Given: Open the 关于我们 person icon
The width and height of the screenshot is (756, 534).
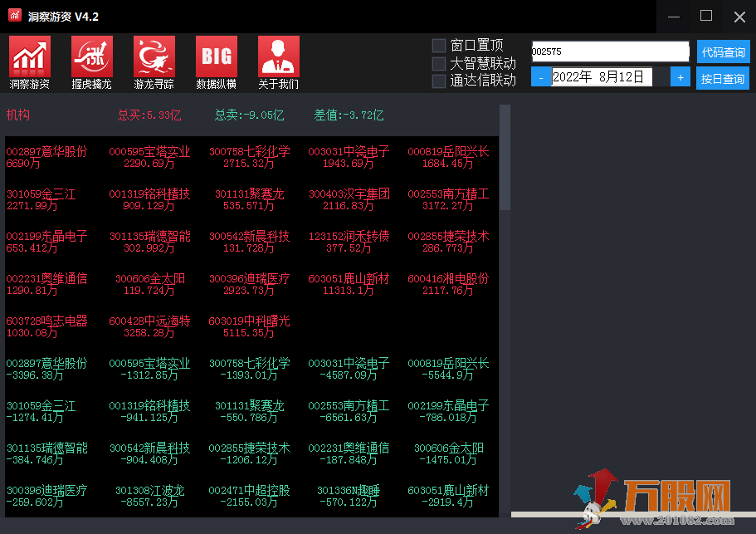Looking at the screenshot, I should [x=278, y=63].
